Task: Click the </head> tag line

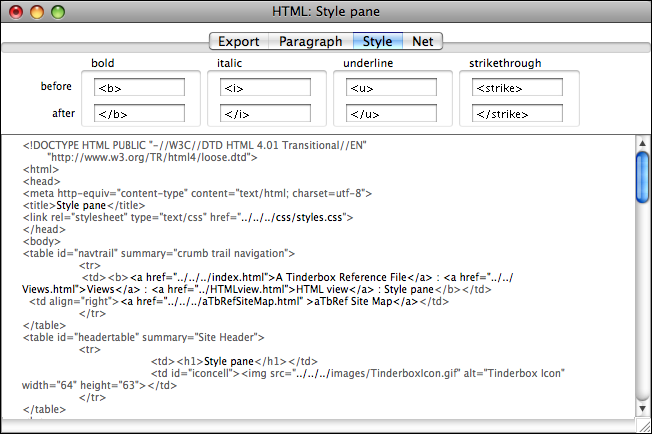Action: [x=44, y=229]
